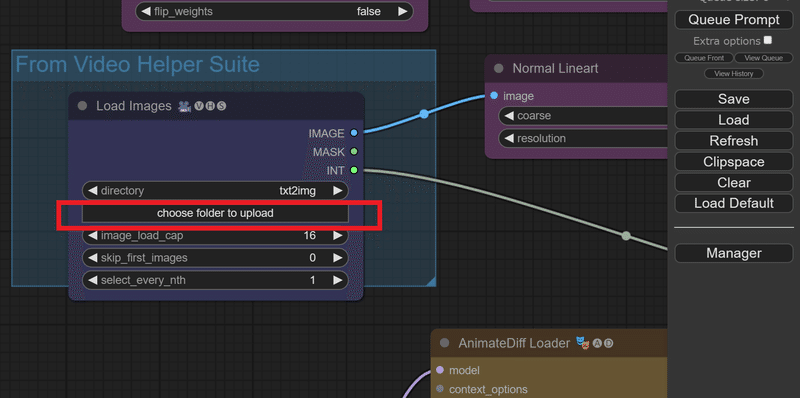
Task: Open Clipspace
Action: (734, 162)
